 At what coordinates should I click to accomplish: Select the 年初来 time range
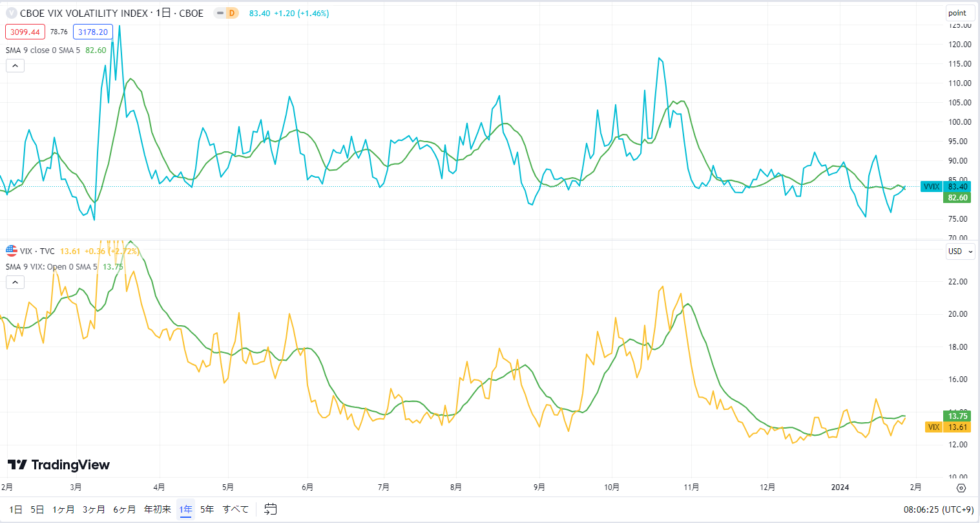[158, 509]
